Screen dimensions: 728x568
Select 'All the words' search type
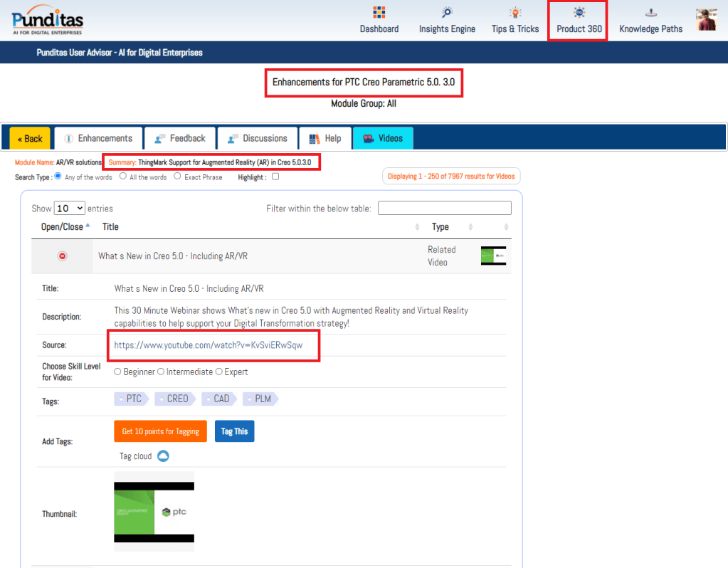(123, 177)
